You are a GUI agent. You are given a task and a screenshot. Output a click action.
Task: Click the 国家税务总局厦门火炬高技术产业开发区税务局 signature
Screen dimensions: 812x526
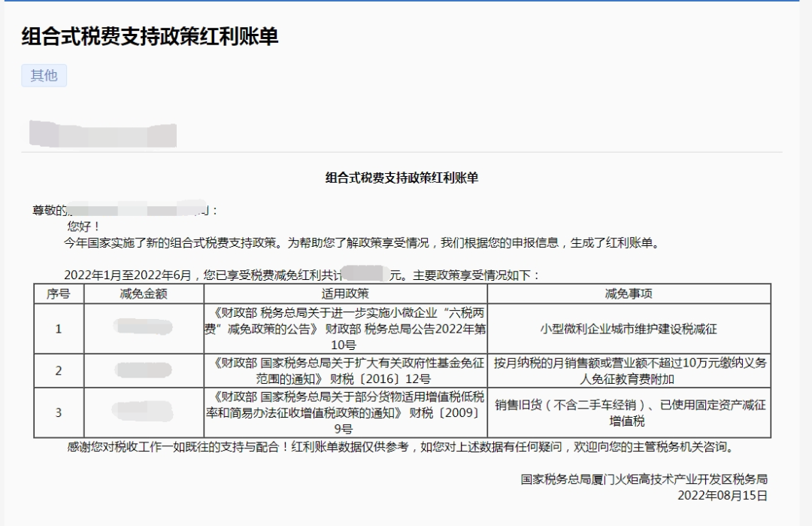click(x=644, y=479)
